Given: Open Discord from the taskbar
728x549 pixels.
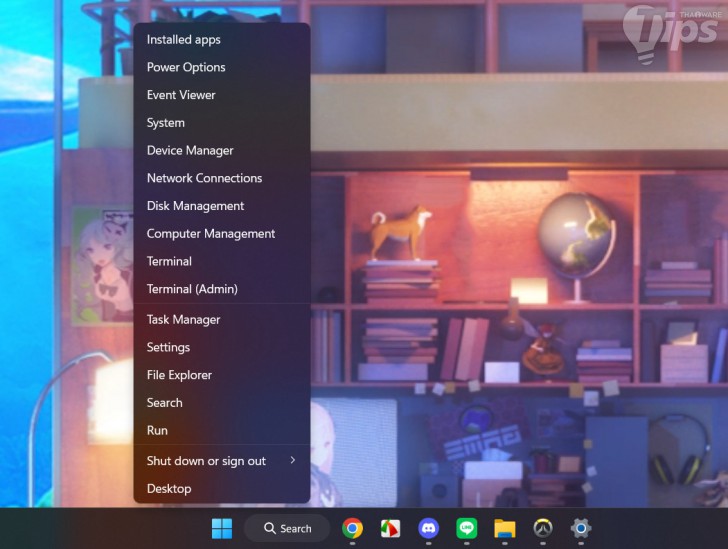Looking at the screenshot, I should pos(429,529).
